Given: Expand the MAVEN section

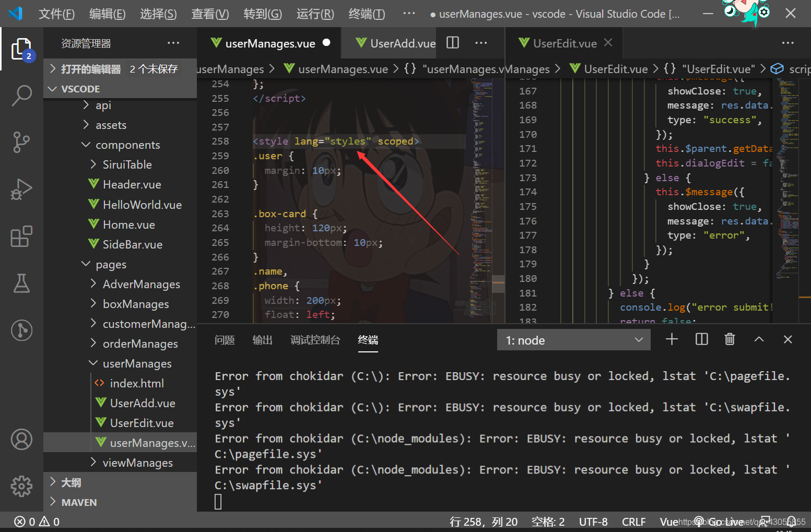Looking at the screenshot, I should click(x=78, y=502).
